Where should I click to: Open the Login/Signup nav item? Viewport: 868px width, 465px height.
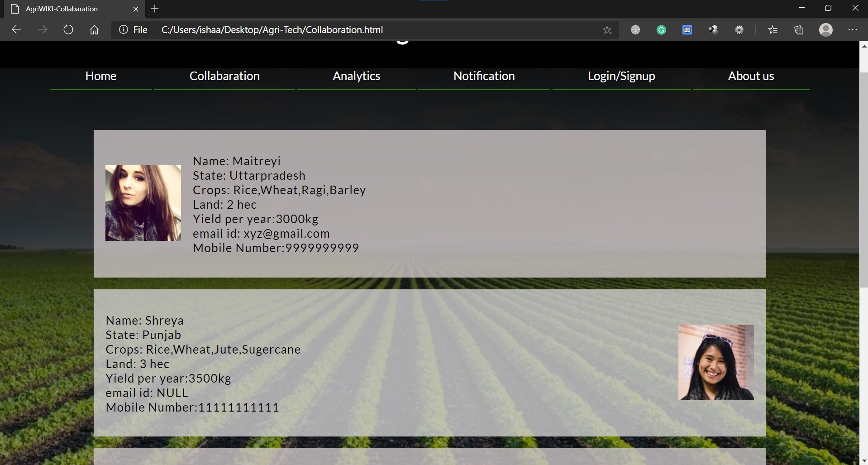click(x=621, y=76)
